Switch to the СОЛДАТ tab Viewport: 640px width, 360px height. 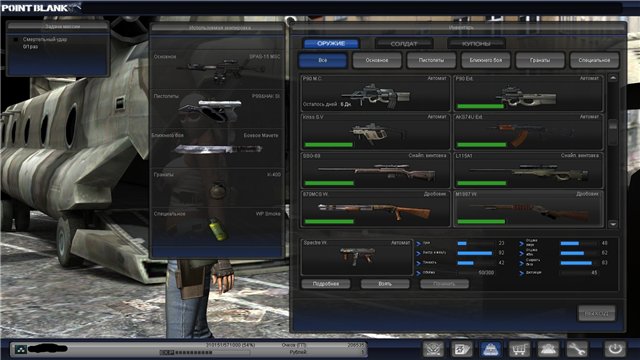coord(404,43)
